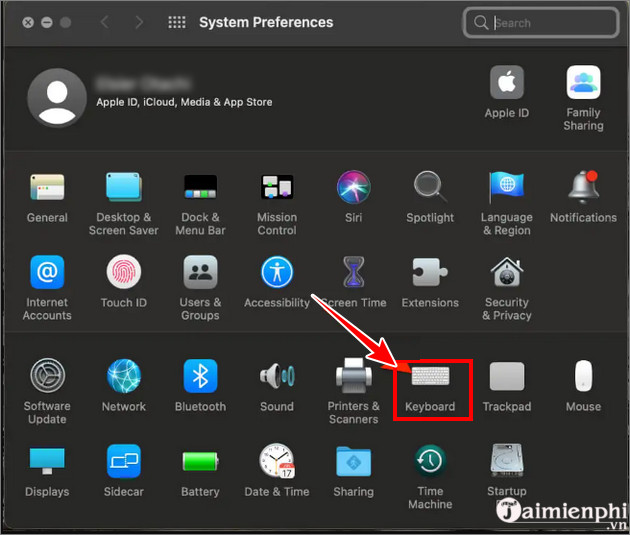Show all preferences grid button
Viewport: 630px width, 535px height.
tap(177, 22)
